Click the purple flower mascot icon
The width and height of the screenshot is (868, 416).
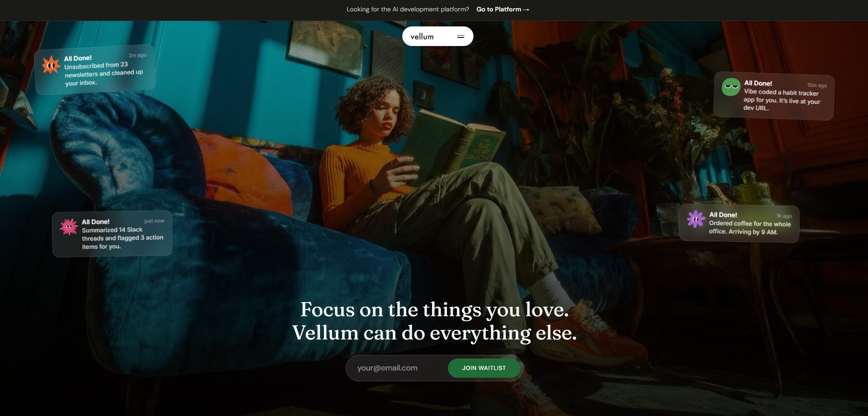tap(696, 219)
